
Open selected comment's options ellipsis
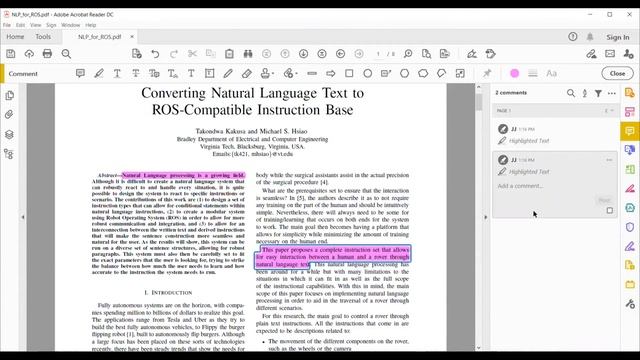pyautogui.click(x=609, y=160)
